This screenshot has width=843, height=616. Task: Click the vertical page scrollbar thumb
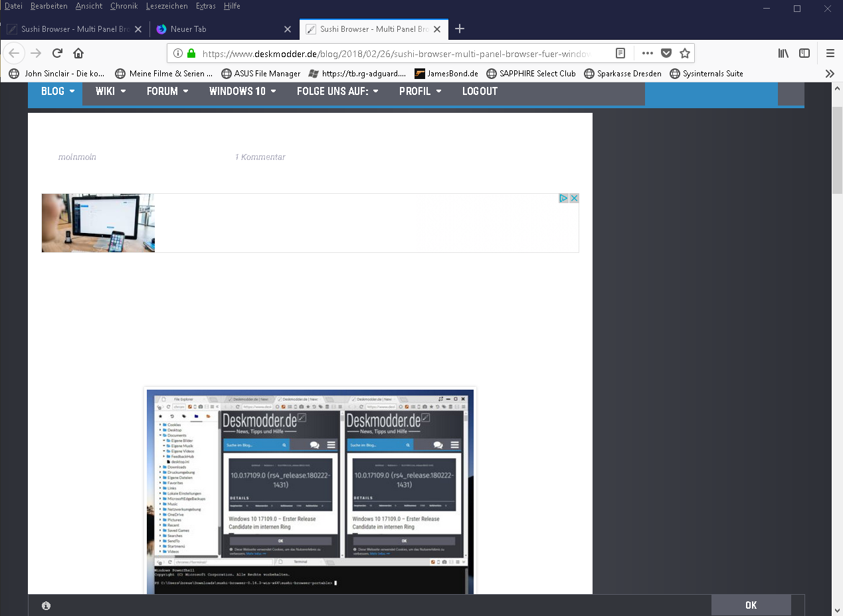[837, 149]
